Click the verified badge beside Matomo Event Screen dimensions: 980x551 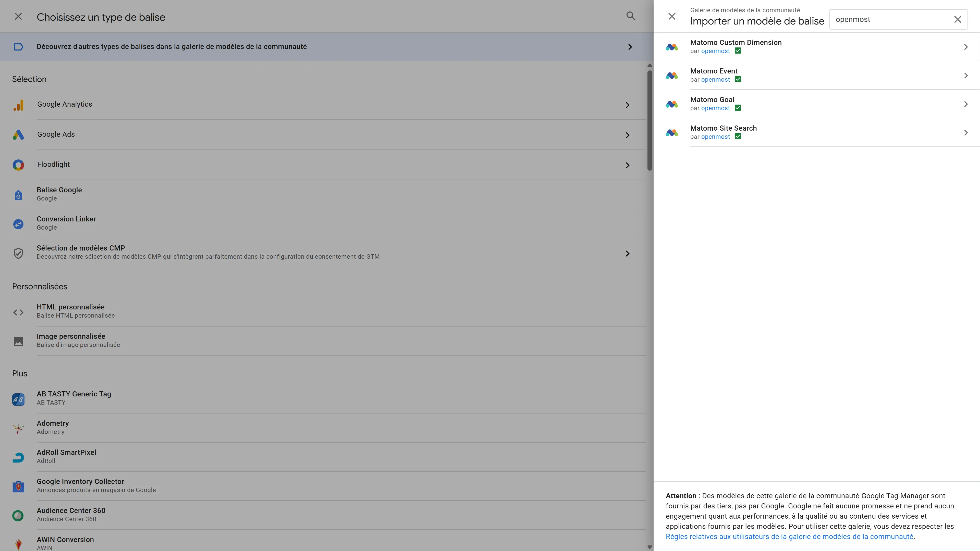[738, 80]
